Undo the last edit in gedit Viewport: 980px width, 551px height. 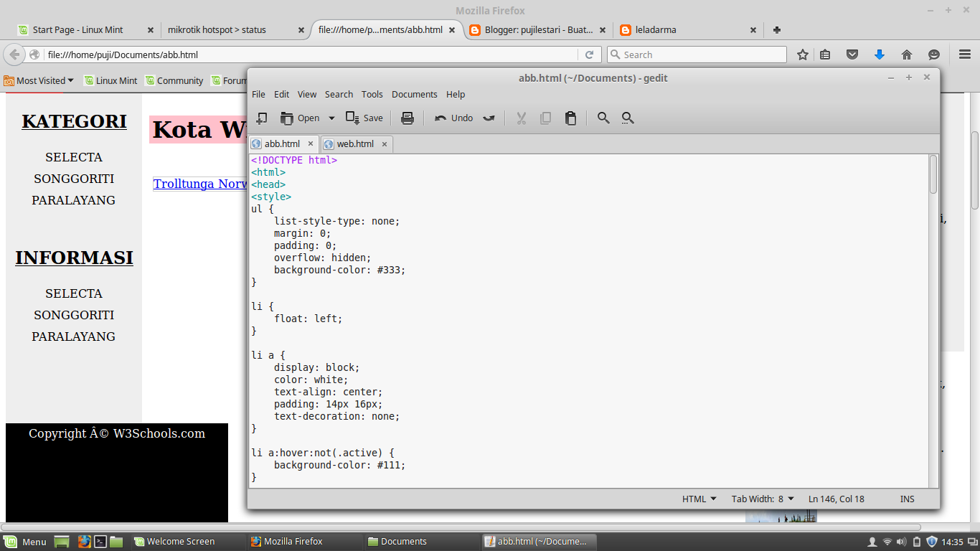(x=454, y=118)
